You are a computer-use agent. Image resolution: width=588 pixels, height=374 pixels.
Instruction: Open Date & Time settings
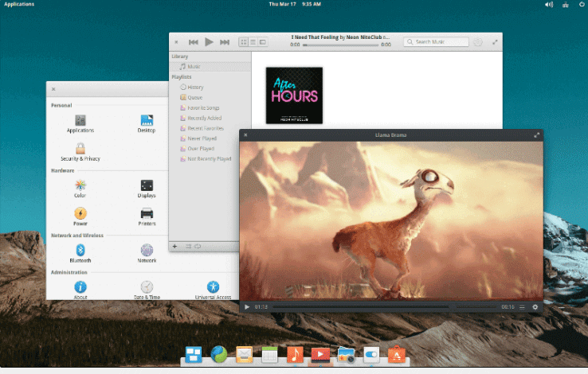point(147,290)
